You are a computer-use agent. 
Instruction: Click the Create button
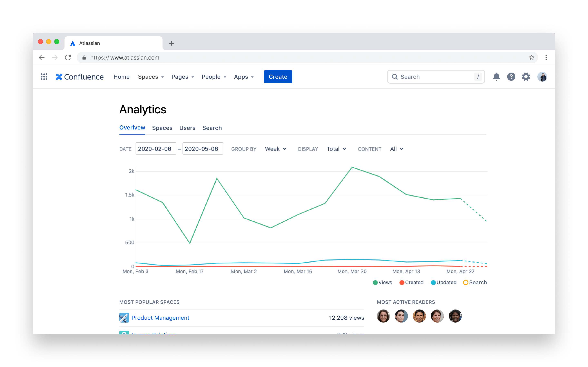pos(278,76)
